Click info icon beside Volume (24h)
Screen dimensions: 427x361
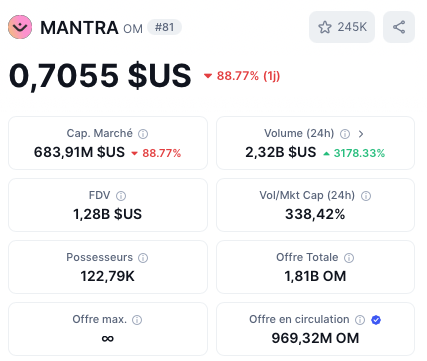[345, 134]
